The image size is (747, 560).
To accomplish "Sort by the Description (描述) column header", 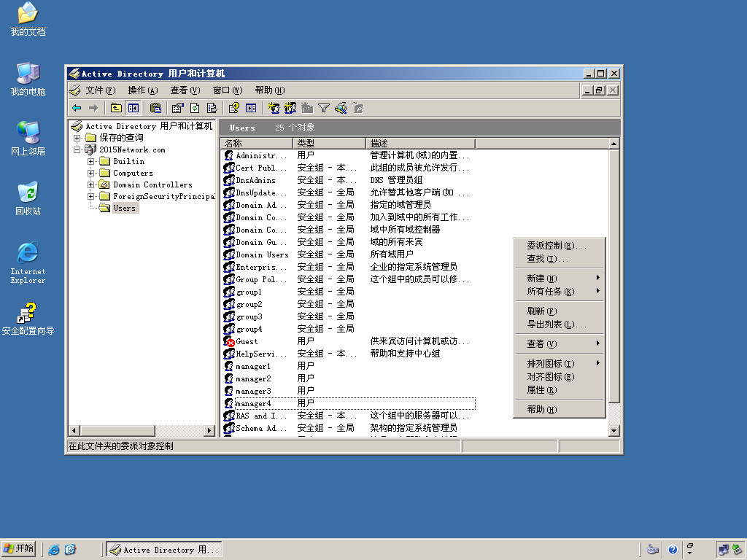I will (421, 144).
